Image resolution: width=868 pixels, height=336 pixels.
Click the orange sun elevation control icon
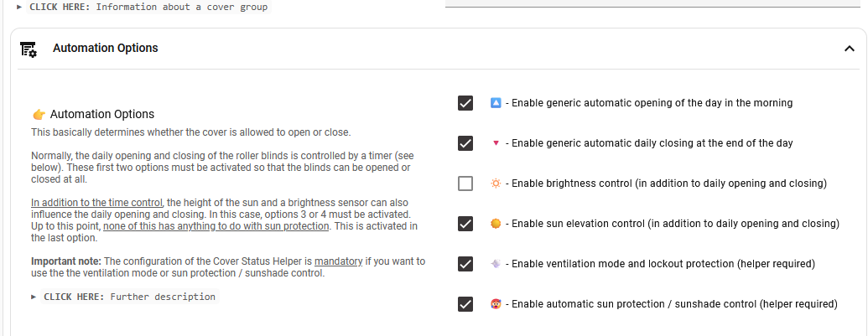tap(496, 224)
